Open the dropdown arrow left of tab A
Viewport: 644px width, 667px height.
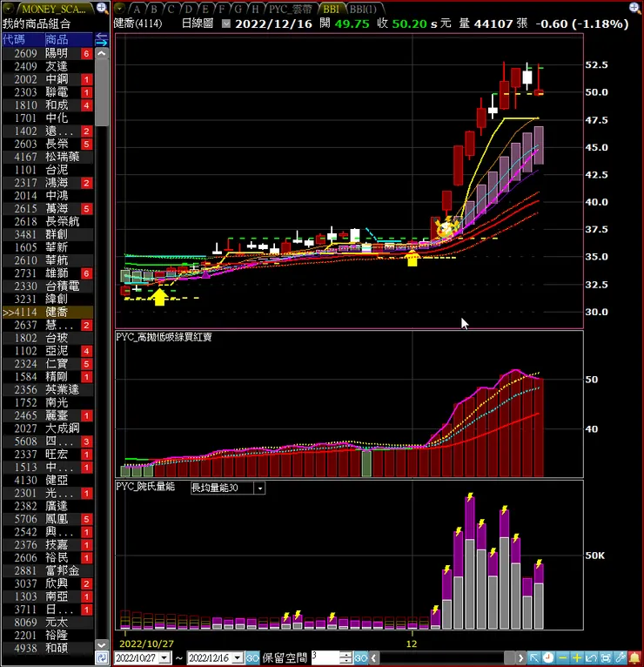pos(120,8)
